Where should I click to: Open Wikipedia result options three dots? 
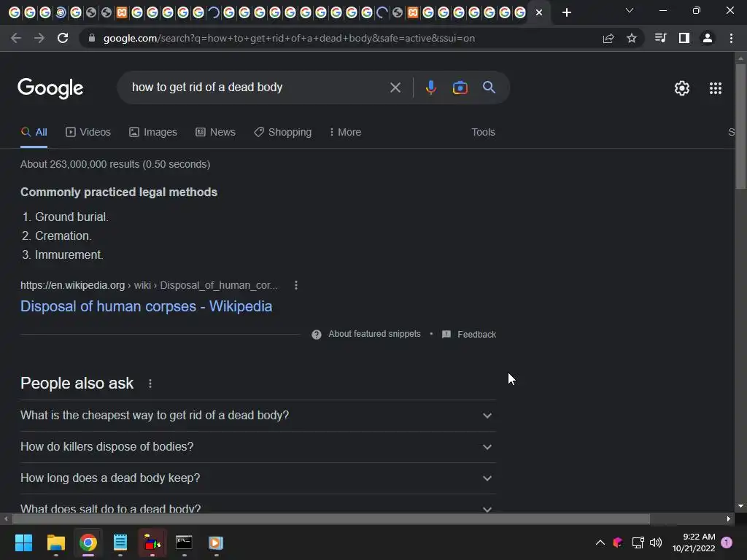pyautogui.click(x=296, y=285)
